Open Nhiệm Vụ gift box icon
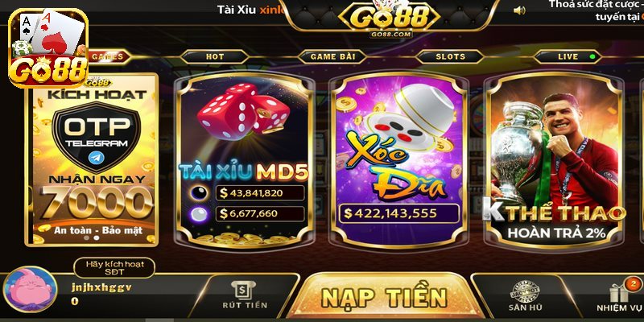Image resolution: width=644 pixels, height=322 pixels. point(618,293)
